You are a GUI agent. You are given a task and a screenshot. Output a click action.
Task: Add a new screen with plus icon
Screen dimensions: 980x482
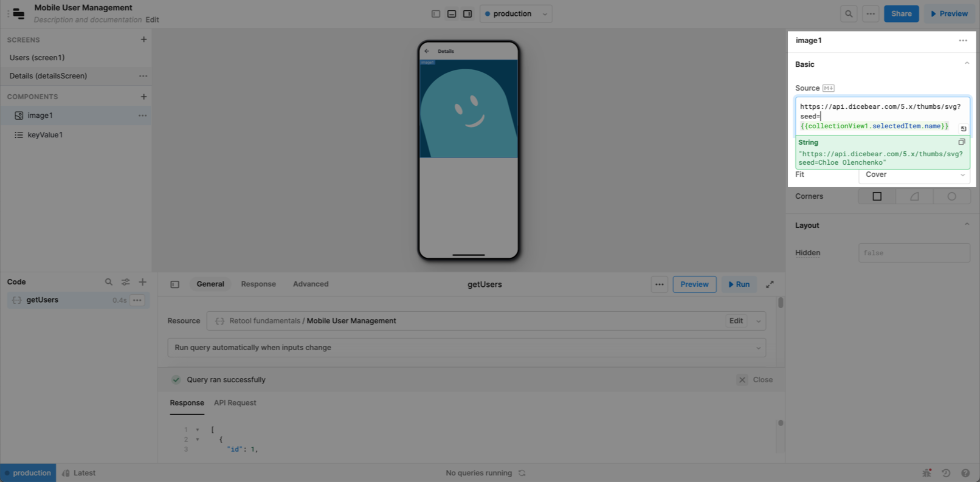pyautogui.click(x=143, y=40)
